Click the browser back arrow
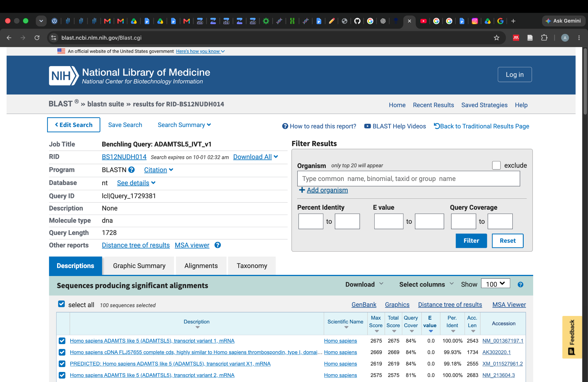 9,38
